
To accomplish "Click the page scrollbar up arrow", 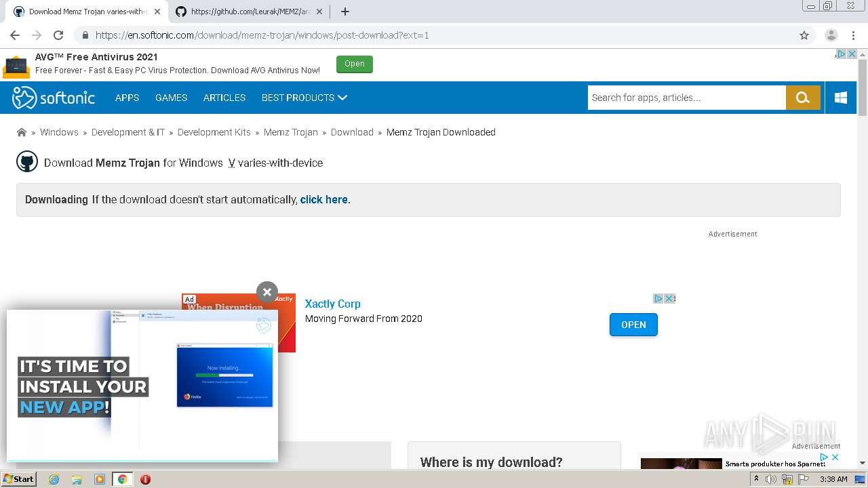I will pyautogui.click(x=863, y=54).
